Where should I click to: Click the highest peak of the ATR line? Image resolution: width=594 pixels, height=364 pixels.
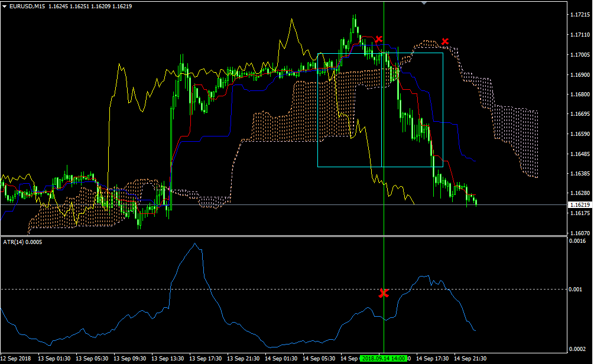click(196, 243)
